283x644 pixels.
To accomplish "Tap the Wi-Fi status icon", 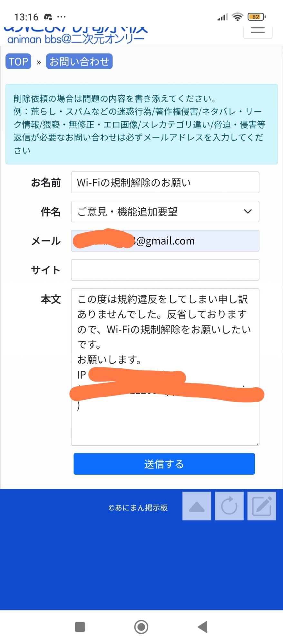I will point(238,17).
